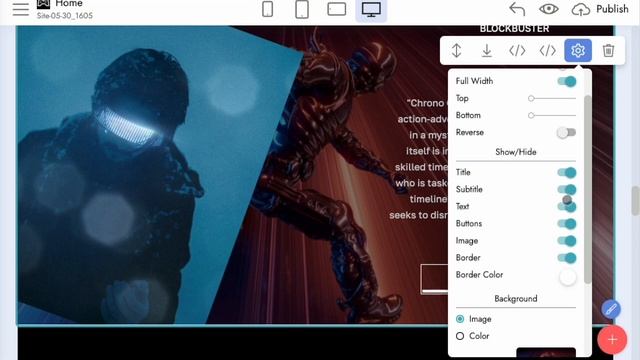Image resolution: width=640 pixels, height=360 pixels.
Task: Click the BLOCKBUSTER heading text
Action: pos(514,29)
